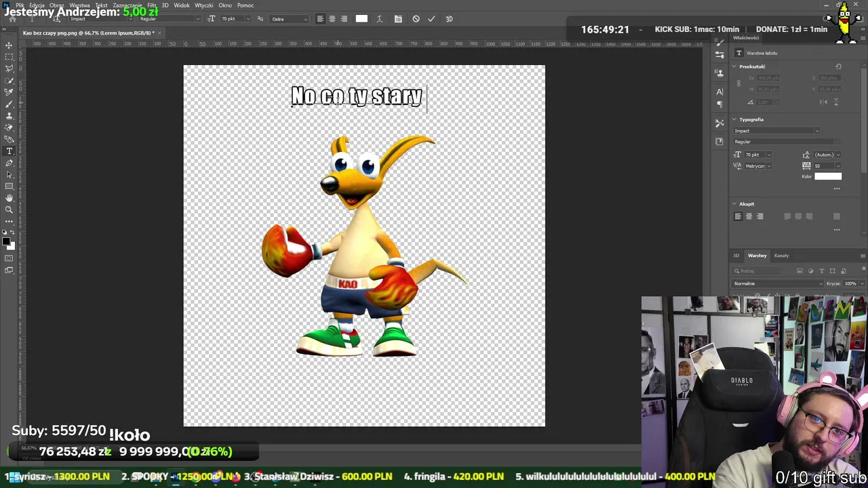Switch to the 3D panel tab
The height and width of the screenshot is (488, 868).
[x=736, y=256]
